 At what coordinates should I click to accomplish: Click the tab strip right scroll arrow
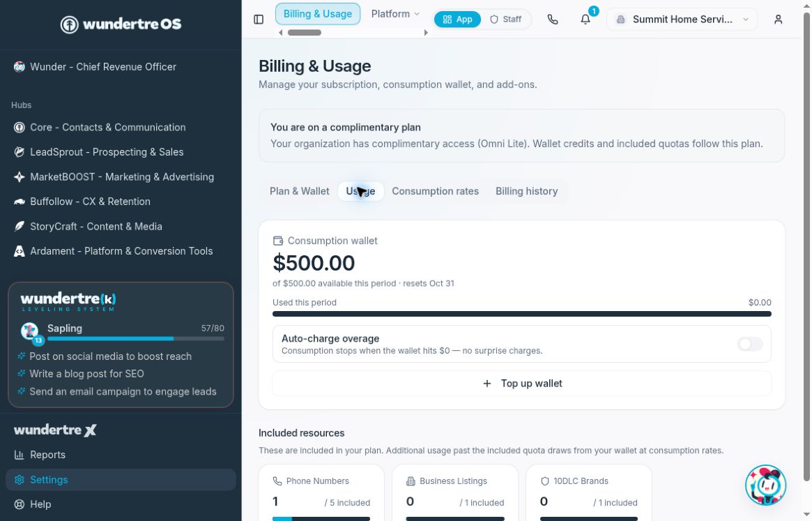pos(426,33)
